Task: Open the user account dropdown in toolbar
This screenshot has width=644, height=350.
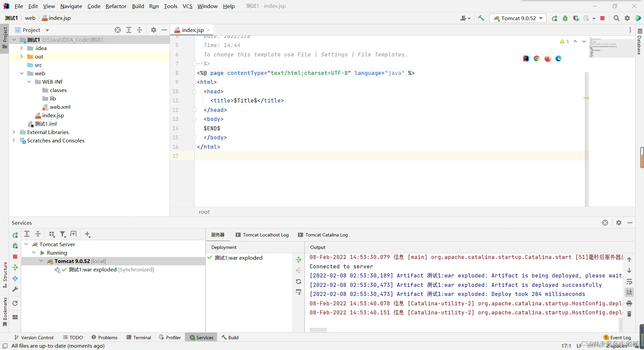Action: point(466,18)
